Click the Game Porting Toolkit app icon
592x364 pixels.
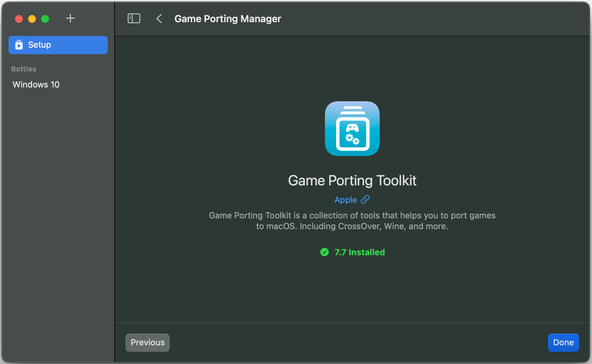click(352, 129)
